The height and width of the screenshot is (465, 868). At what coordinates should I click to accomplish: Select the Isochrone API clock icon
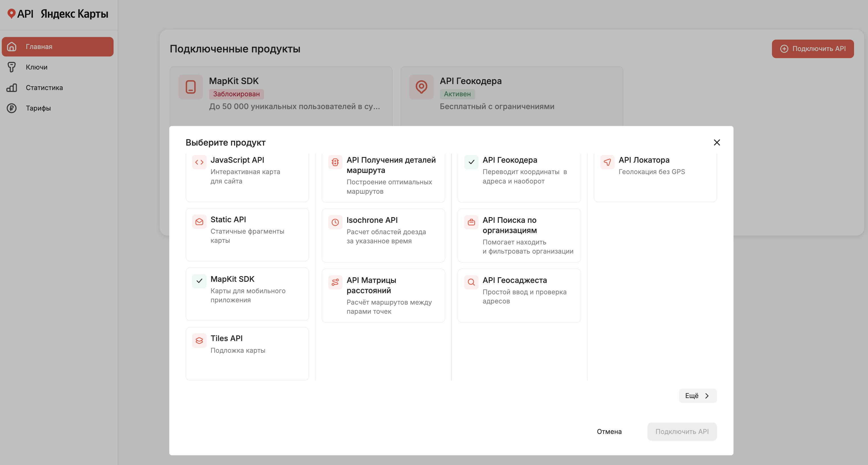point(335,223)
